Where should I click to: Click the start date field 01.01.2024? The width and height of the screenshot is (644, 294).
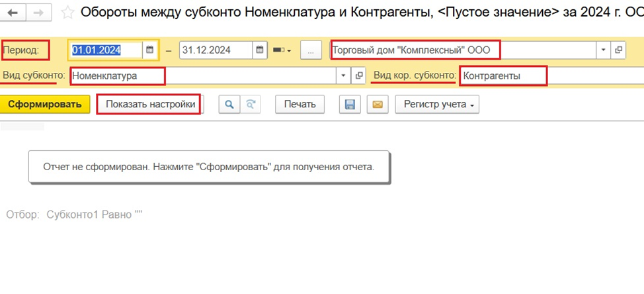[106, 50]
